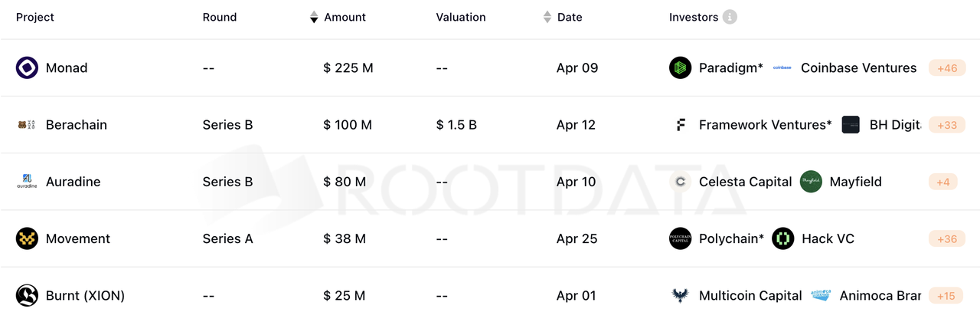The height and width of the screenshot is (322, 980).
Task: Open Framework Ventures investor page
Action: pos(765,125)
